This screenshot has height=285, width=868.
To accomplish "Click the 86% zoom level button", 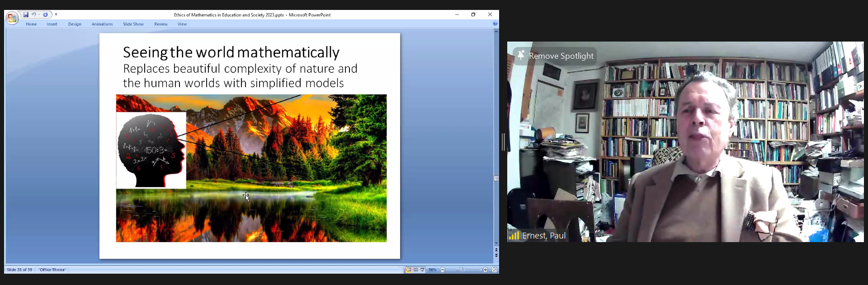I will [x=433, y=270].
